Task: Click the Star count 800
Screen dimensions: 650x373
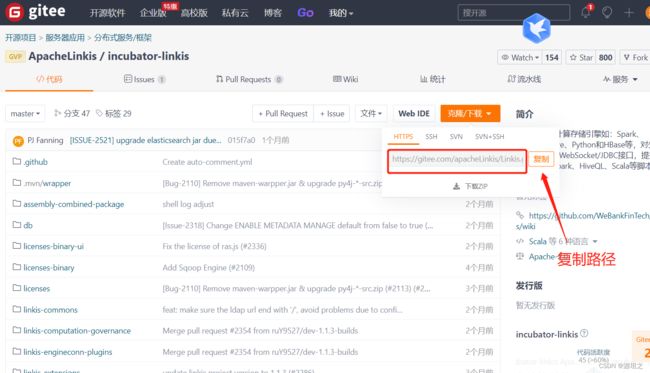Action: coord(606,58)
